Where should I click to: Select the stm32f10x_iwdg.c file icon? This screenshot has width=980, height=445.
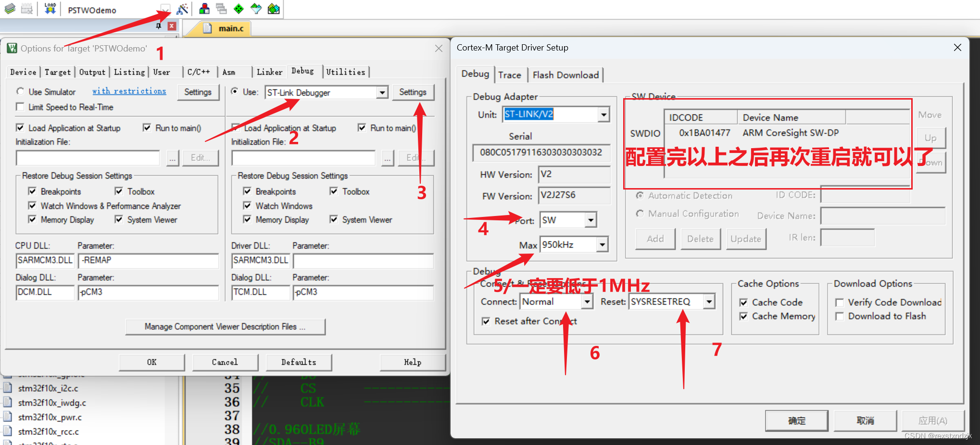7,403
